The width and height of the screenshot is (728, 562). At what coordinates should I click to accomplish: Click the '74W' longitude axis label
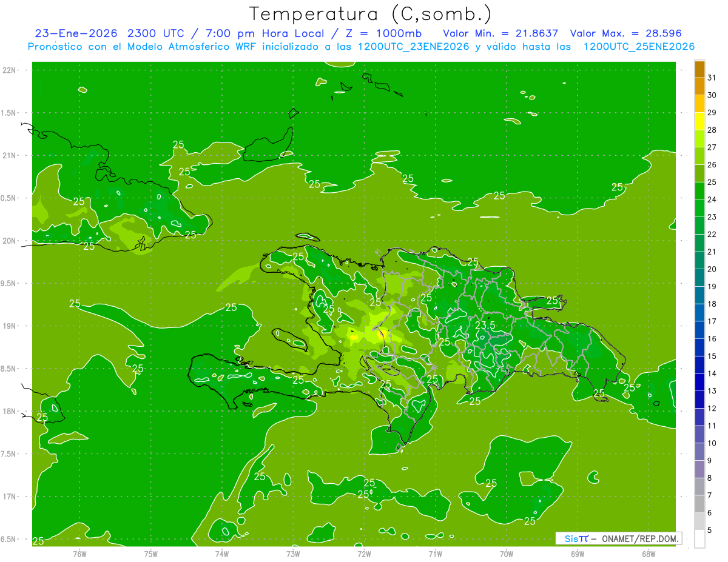221,554
